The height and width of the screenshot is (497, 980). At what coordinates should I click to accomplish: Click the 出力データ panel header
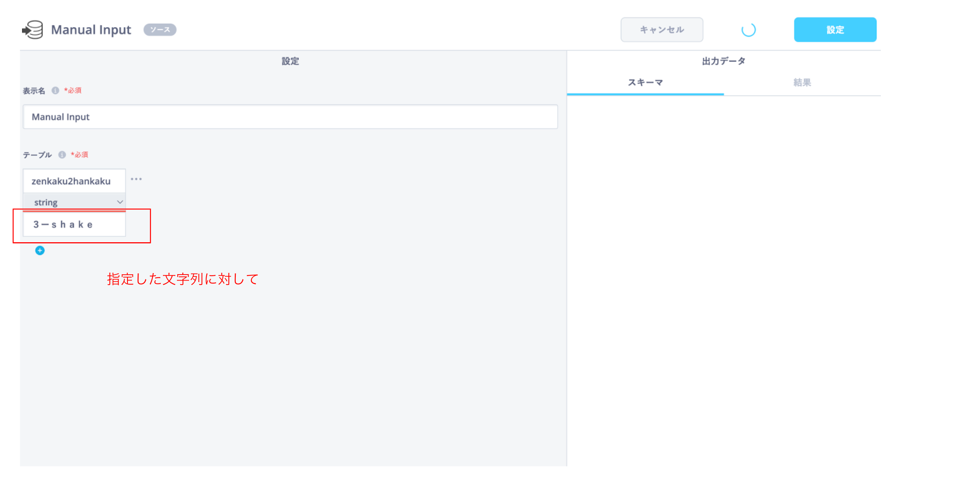pyautogui.click(x=723, y=61)
